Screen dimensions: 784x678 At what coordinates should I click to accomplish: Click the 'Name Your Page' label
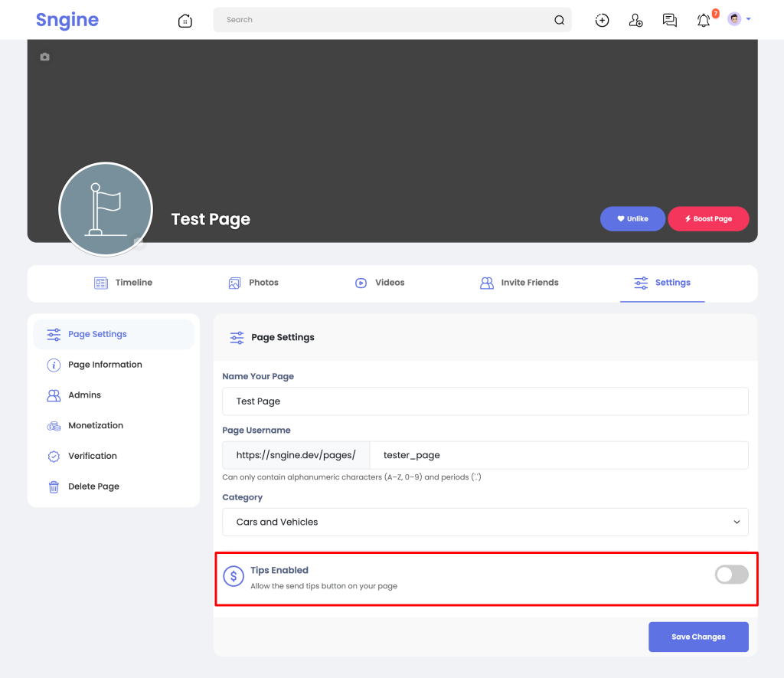(258, 376)
